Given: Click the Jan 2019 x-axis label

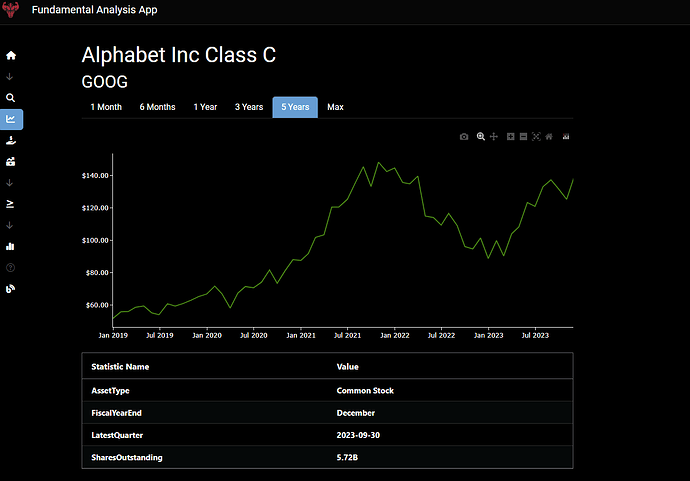Looking at the screenshot, I should [113, 335].
